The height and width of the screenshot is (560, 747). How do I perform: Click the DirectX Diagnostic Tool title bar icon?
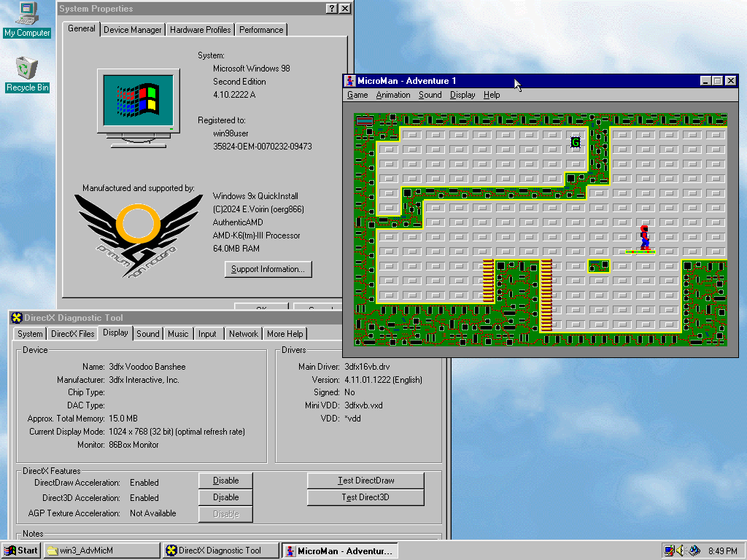[x=17, y=318]
